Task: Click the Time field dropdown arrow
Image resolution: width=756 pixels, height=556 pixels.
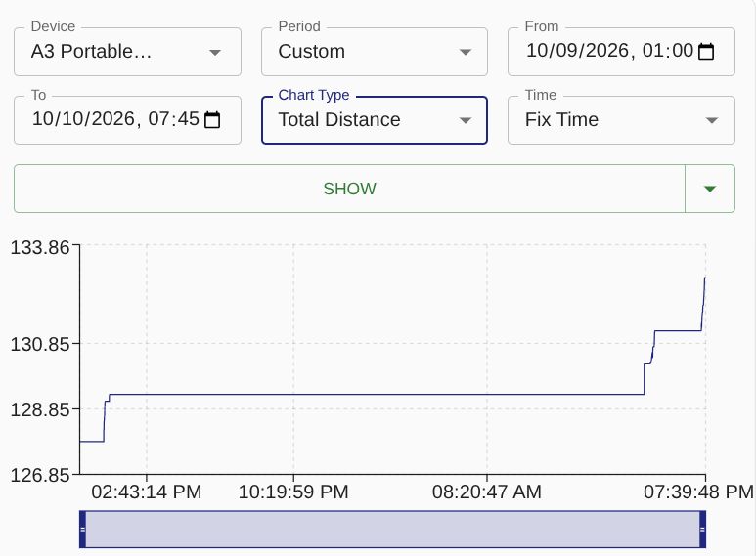Action: tap(712, 120)
